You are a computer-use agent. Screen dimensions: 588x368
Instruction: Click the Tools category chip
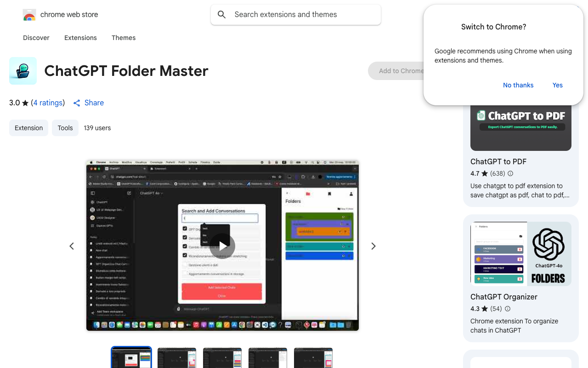tap(65, 128)
